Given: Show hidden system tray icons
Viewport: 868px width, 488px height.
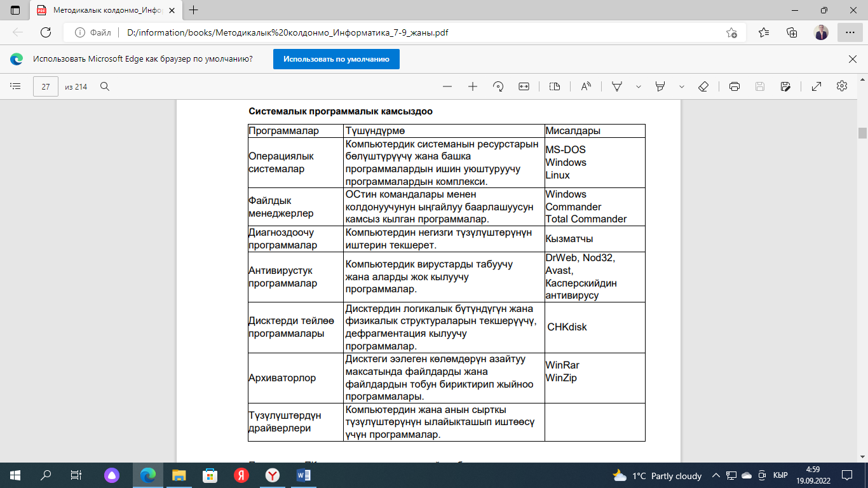Looking at the screenshot, I should tap(716, 475).
